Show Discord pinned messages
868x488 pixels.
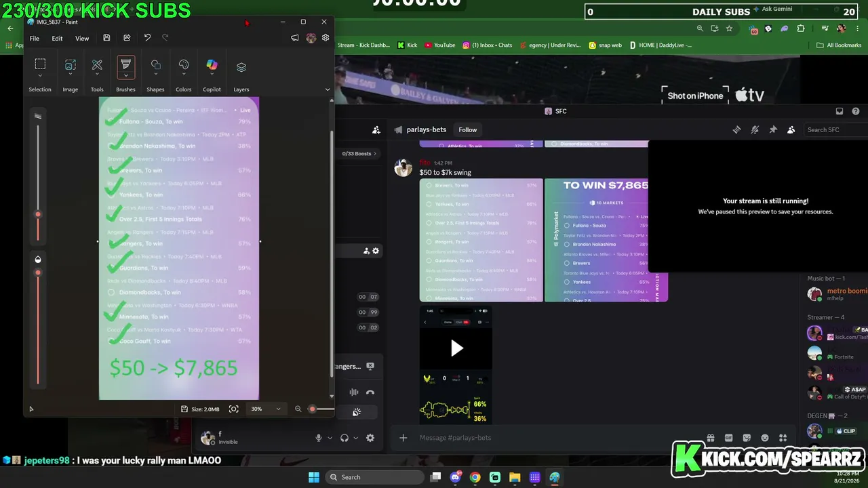773,129
